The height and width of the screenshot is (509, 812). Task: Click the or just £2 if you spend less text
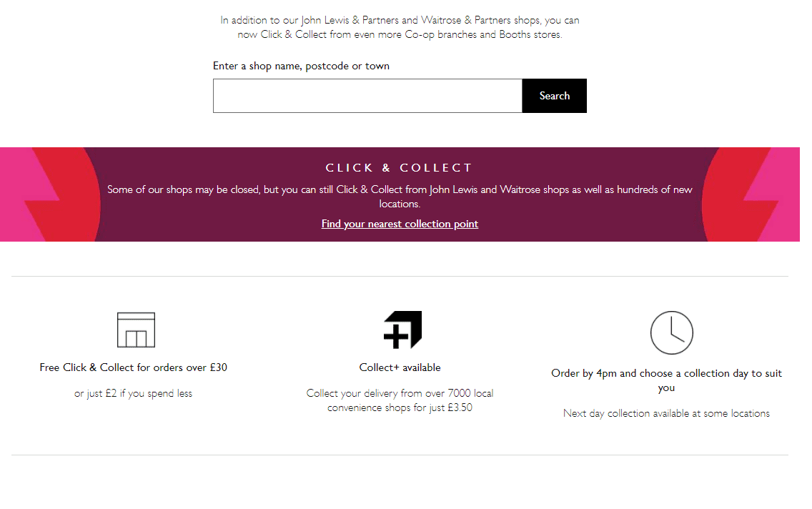[x=133, y=392]
